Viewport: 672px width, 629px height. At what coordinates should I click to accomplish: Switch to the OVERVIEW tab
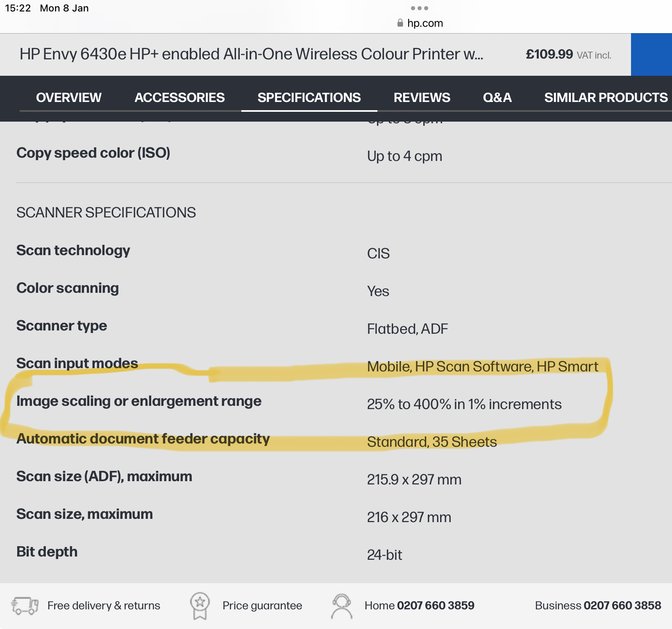pyautogui.click(x=68, y=97)
